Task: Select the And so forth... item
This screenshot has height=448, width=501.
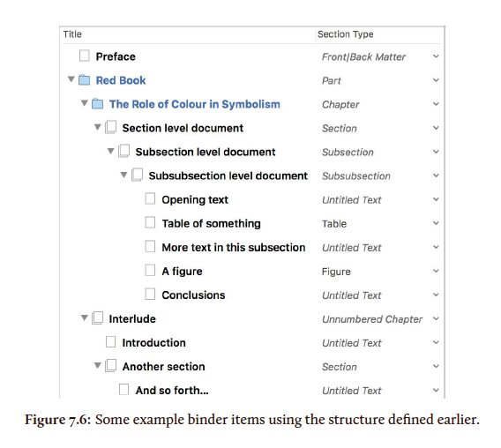Action: [x=172, y=390]
